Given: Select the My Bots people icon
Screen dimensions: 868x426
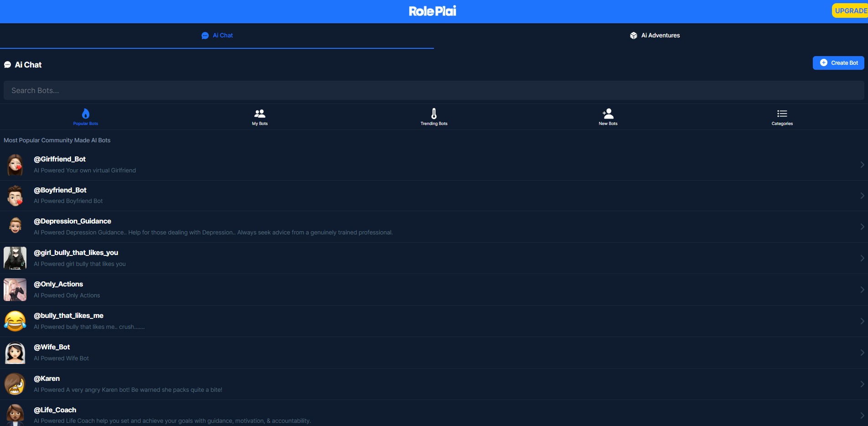Looking at the screenshot, I should pos(260,114).
